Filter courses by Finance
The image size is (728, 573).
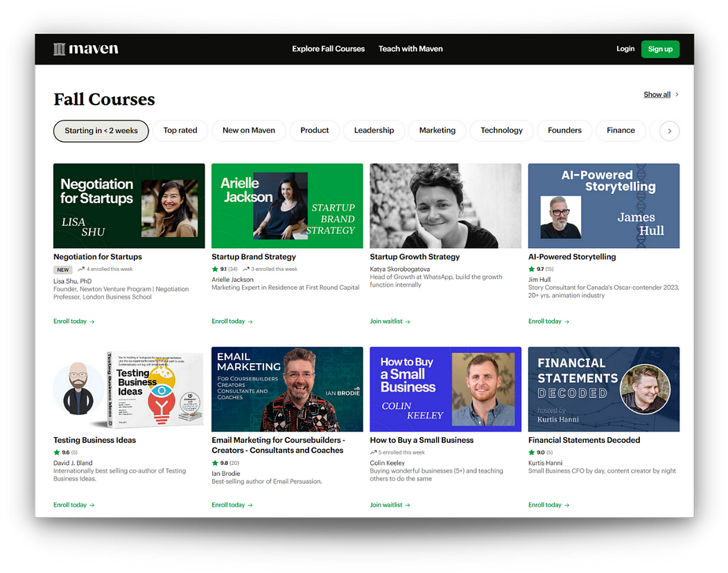621,130
